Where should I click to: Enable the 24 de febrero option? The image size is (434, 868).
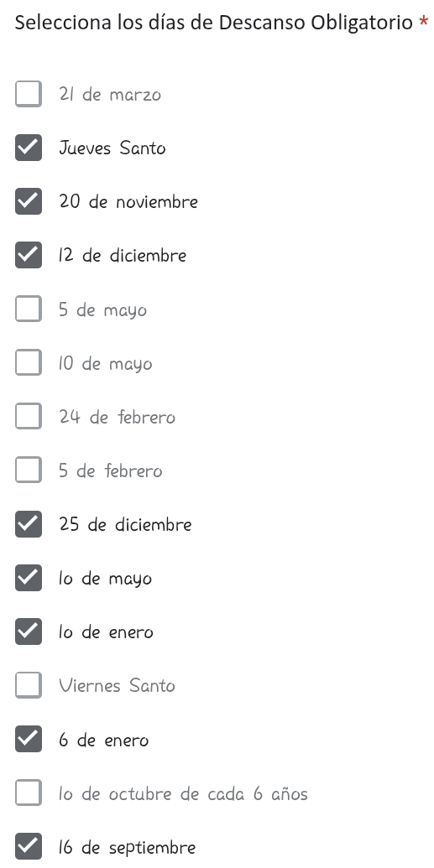(x=29, y=416)
